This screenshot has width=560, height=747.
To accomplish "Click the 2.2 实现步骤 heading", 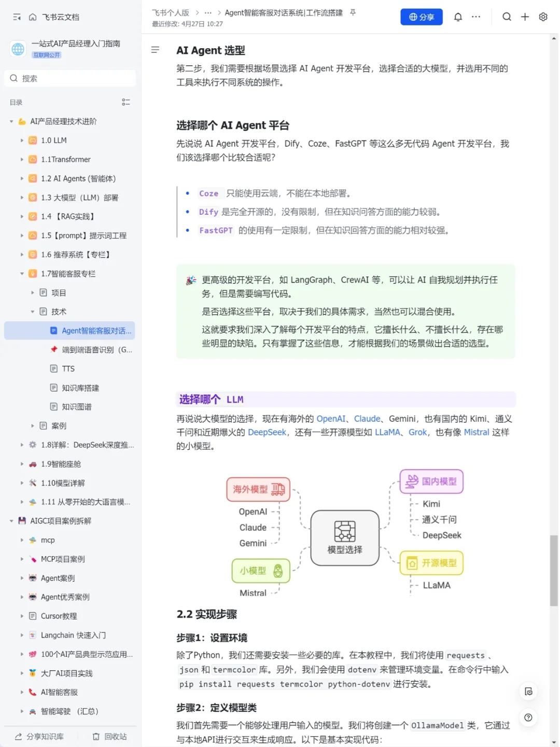I will (x=206, y=614).
